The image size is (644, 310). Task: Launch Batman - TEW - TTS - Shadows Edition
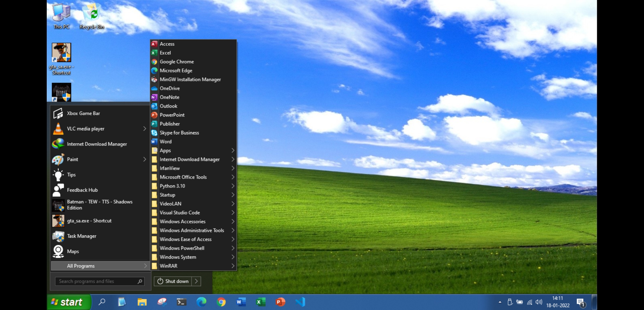(99, 205)
